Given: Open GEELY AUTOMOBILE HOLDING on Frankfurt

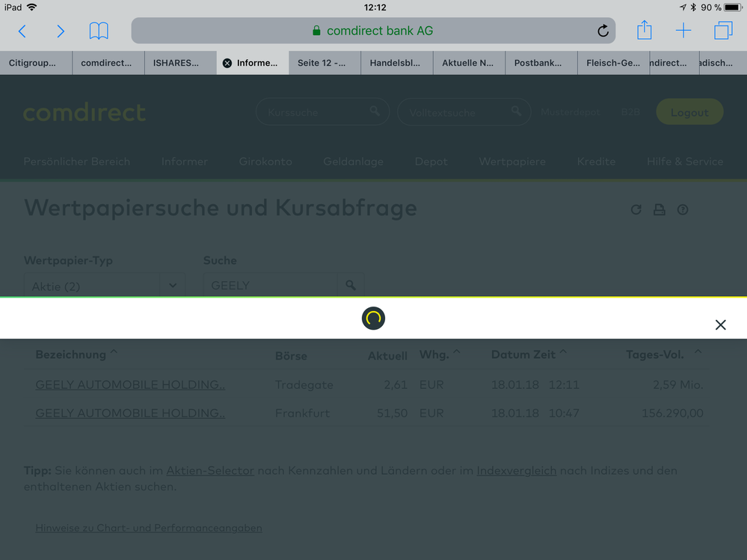Looking at the screenshot, I should (x=130, y=413).
